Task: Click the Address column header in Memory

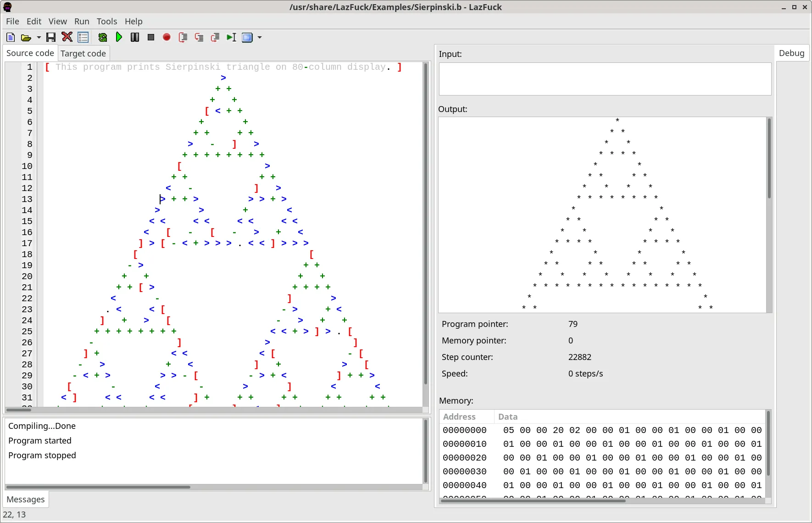Action: [467, 416]
